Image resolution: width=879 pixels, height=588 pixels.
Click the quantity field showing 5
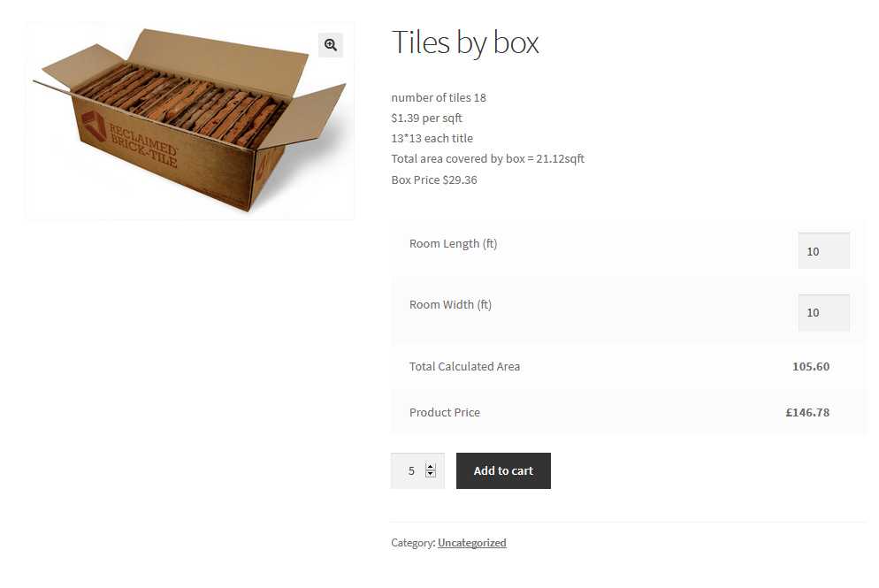click(417, 471)
